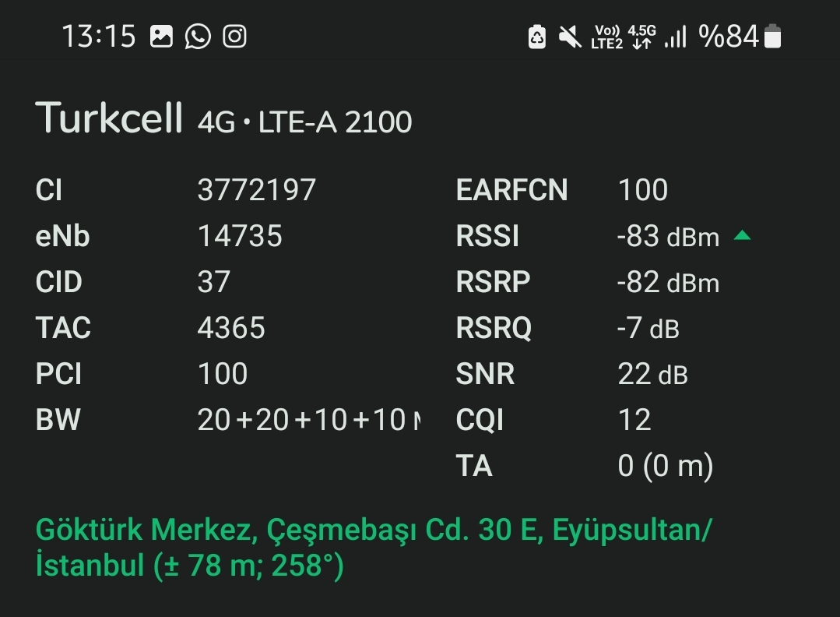This screenshot has height=617, width=840.
Task: Tap the Instagram notification icon
Action: (234, 37)
